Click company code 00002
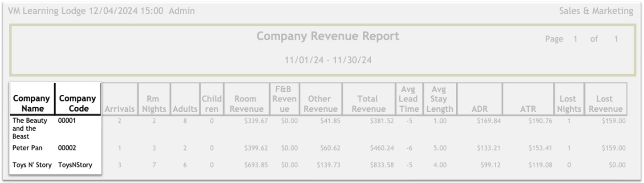 67,148
